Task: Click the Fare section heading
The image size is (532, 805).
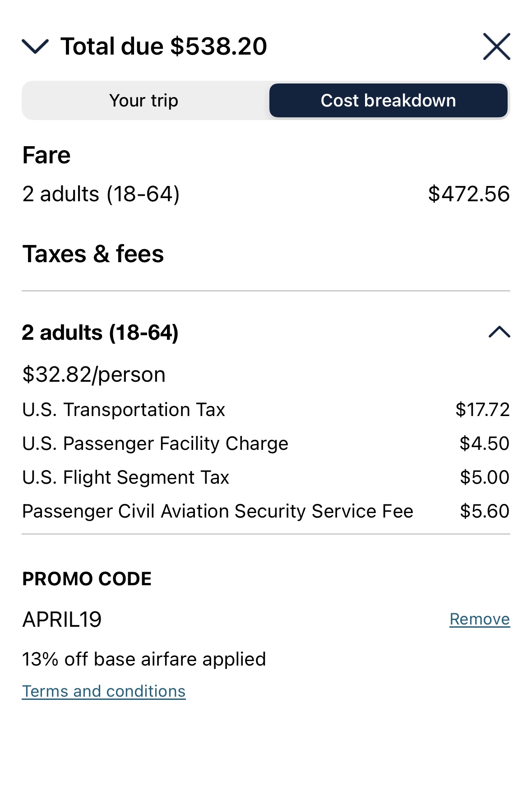Action: [x=46, y=156]
